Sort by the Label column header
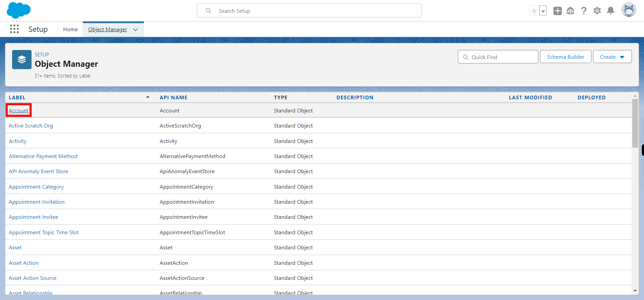Image resolution: width=644 pixels, height=300 pixels. 17,98
